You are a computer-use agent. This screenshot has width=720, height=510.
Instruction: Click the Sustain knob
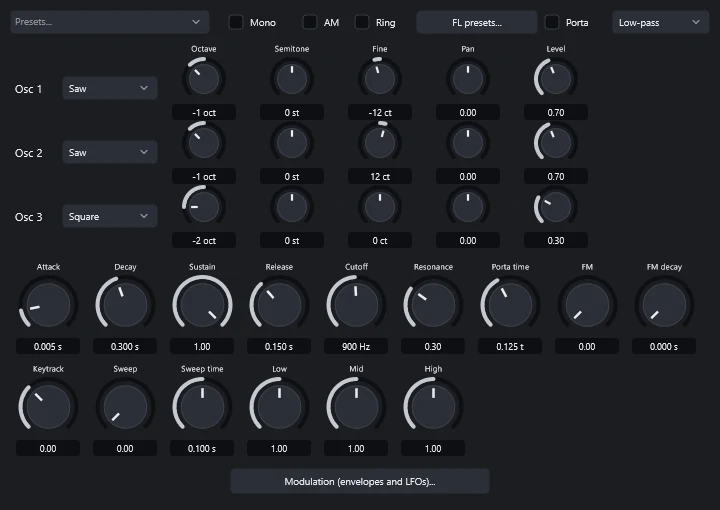click(202, 304)
